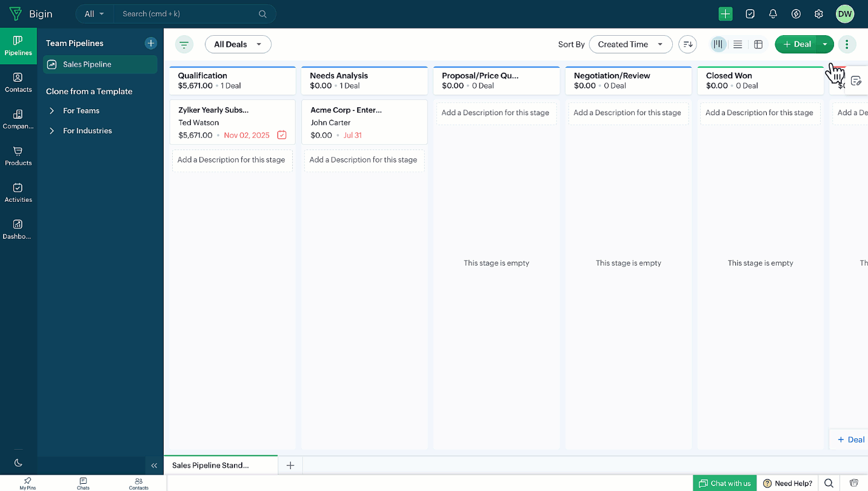Click the lightning icon beside the bell

796,14
